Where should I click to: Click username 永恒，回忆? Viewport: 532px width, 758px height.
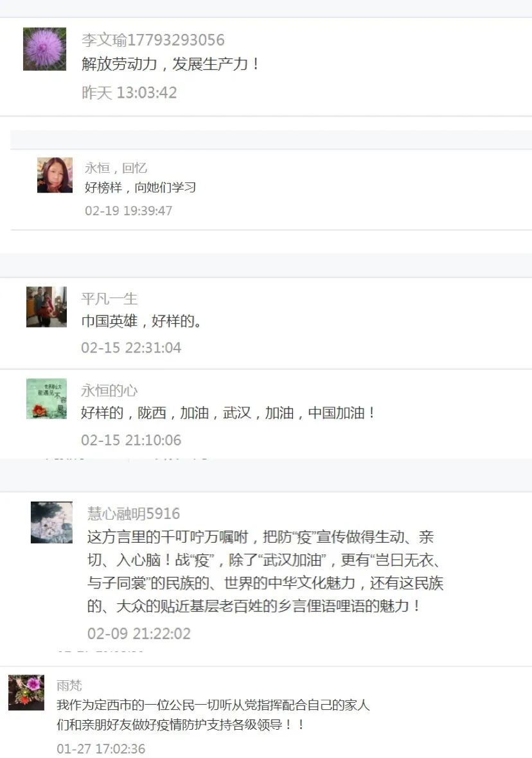(116, 168)
